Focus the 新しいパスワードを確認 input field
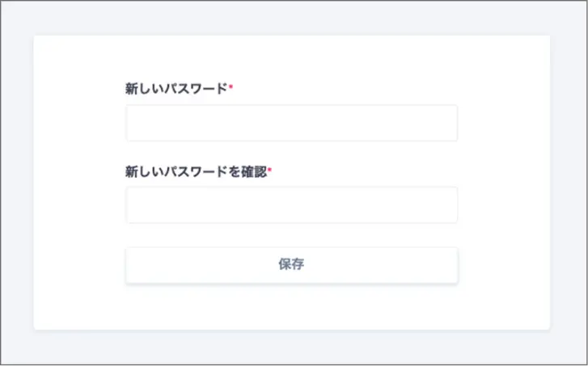 (x=291, y=205)
